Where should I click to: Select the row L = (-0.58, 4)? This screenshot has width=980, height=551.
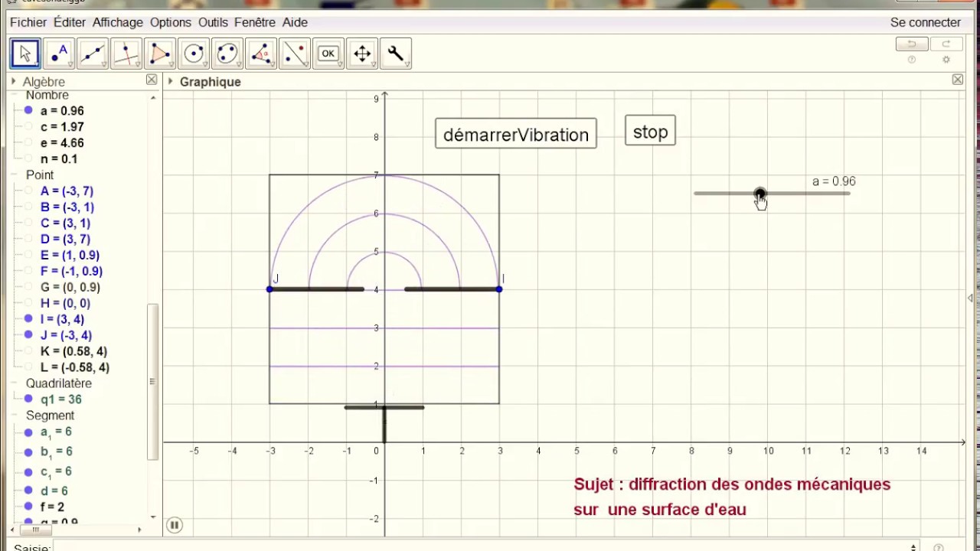[x=75, y=367]
